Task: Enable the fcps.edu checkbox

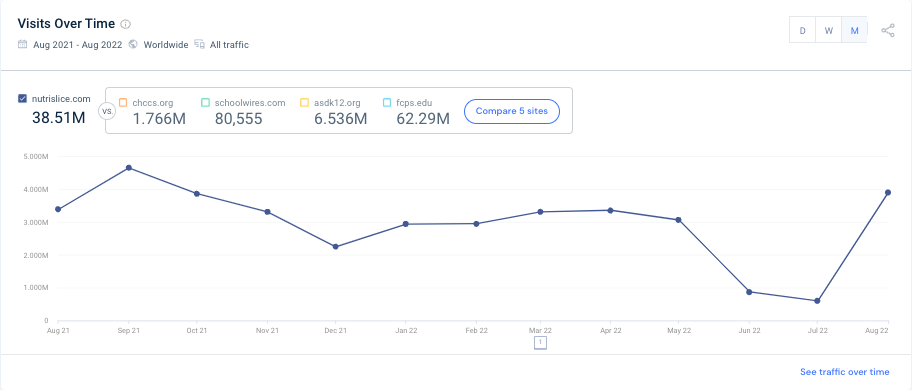Action: [x=387, y=103]
